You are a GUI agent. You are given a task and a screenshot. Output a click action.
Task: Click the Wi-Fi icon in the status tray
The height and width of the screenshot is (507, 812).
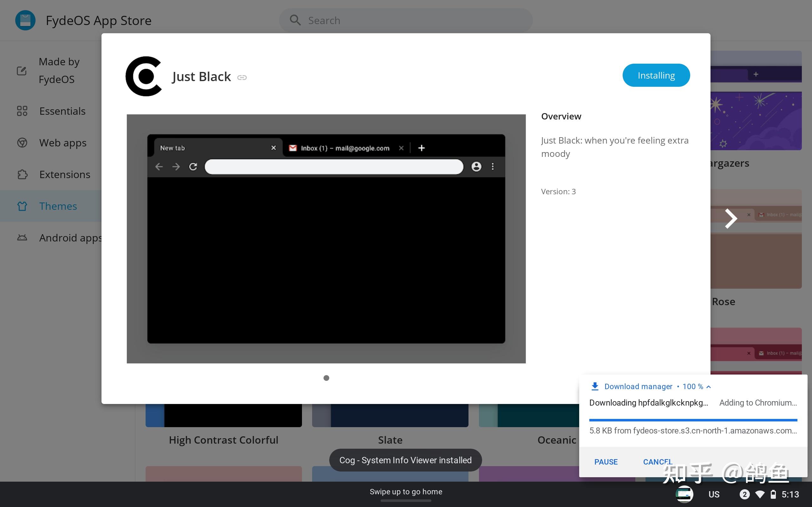760,494
